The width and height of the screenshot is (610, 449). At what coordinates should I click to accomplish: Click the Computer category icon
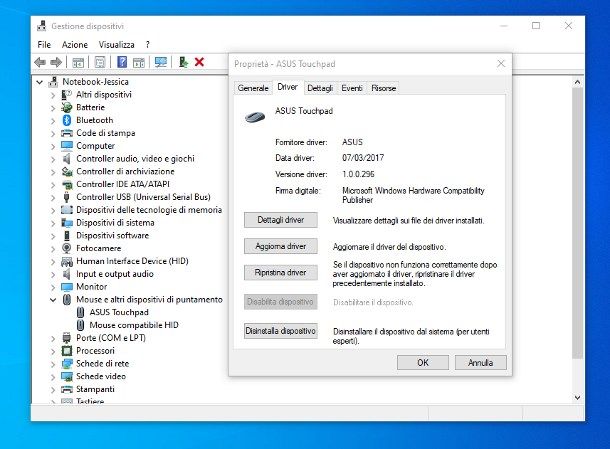[67, 146]
